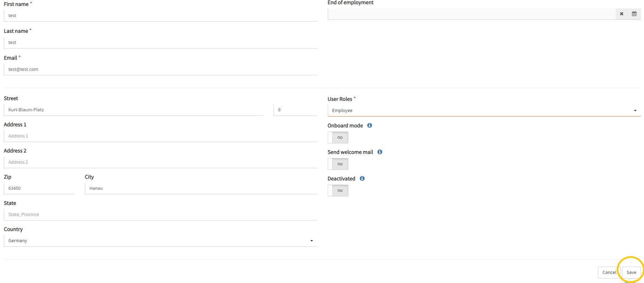The width and height of the screenshot is (644, 283).
Task: Click into the Street field
Action: [x=133, y=110]
